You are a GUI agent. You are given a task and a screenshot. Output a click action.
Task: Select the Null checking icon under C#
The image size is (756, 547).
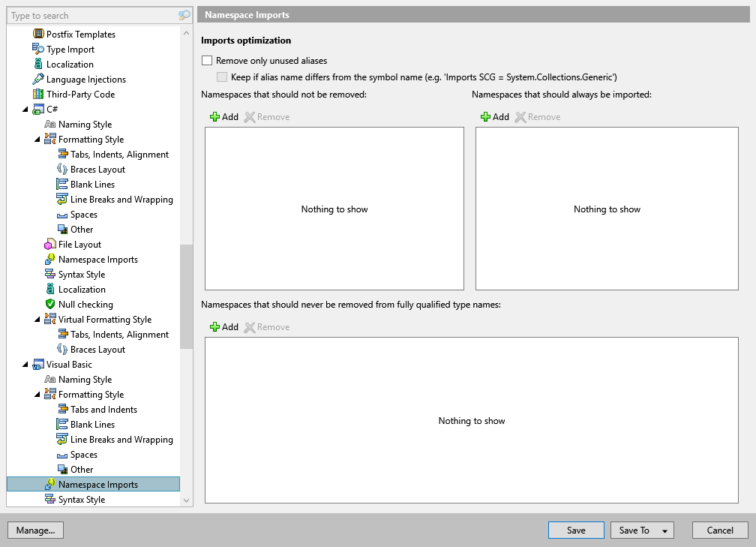(x=52, y=304)
